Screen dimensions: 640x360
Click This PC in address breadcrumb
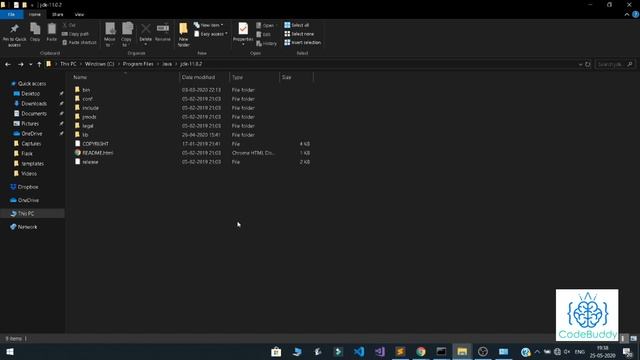point(68,64)
